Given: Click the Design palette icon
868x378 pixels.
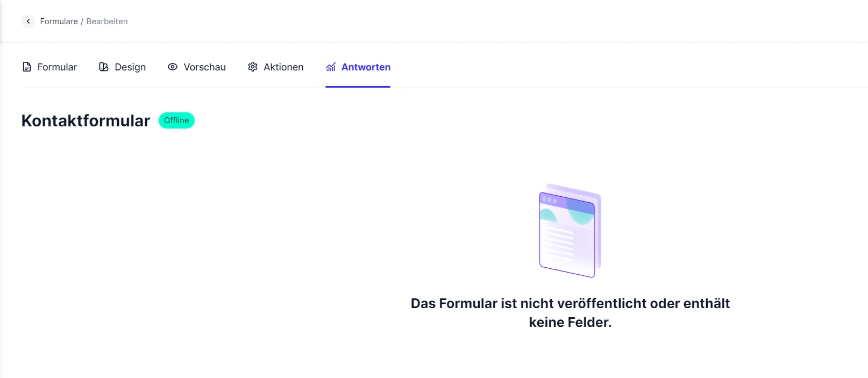Looking at the screenshot, I should 104,67.
